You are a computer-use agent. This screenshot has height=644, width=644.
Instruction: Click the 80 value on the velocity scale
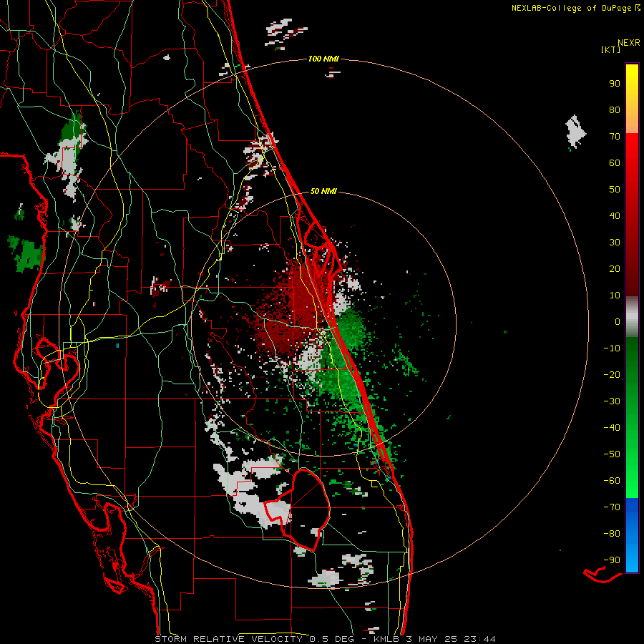point(615,109)
